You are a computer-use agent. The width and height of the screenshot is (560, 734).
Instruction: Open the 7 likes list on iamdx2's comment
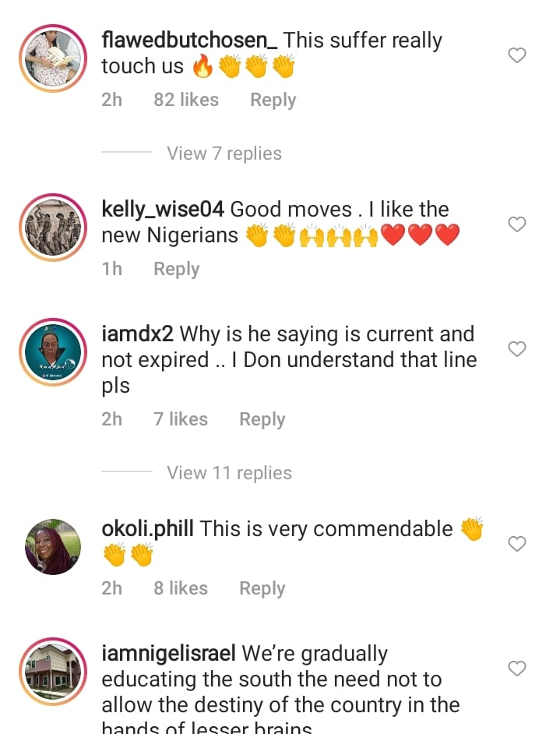181,419
